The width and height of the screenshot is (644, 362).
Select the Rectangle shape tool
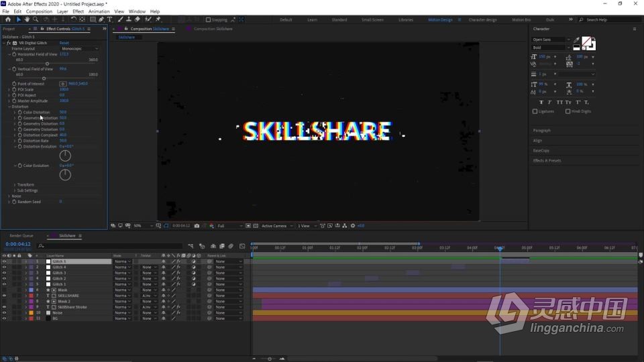click(x=93, y=19)
